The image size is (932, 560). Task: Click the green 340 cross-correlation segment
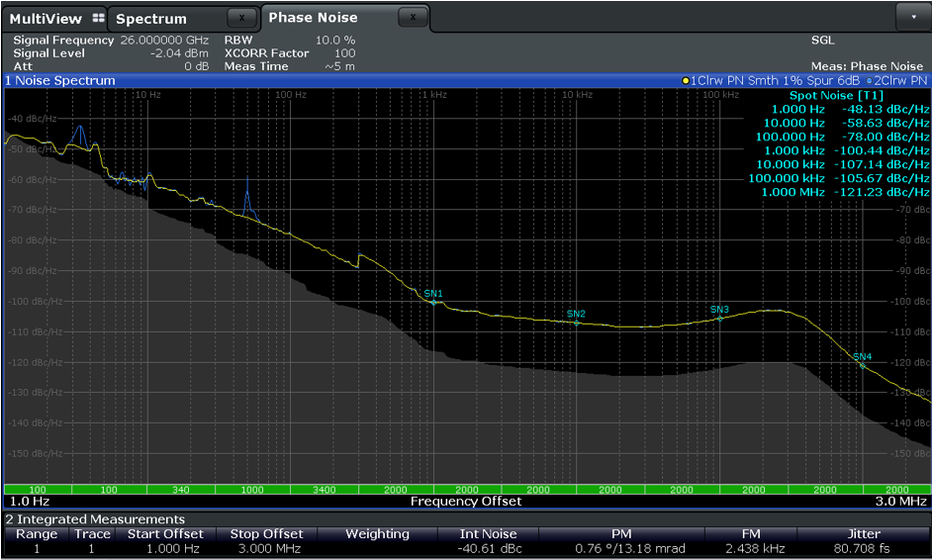point(181,489)
